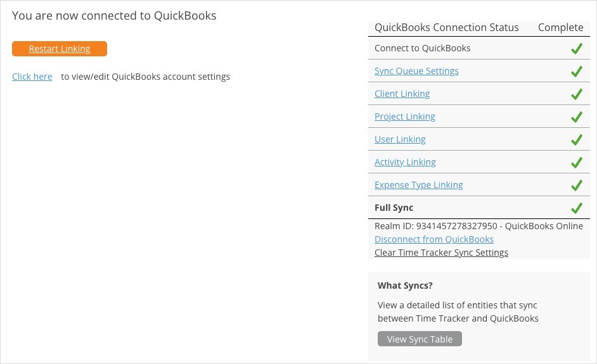Clear Time Tracker Sync Settings link

[441, 253]
